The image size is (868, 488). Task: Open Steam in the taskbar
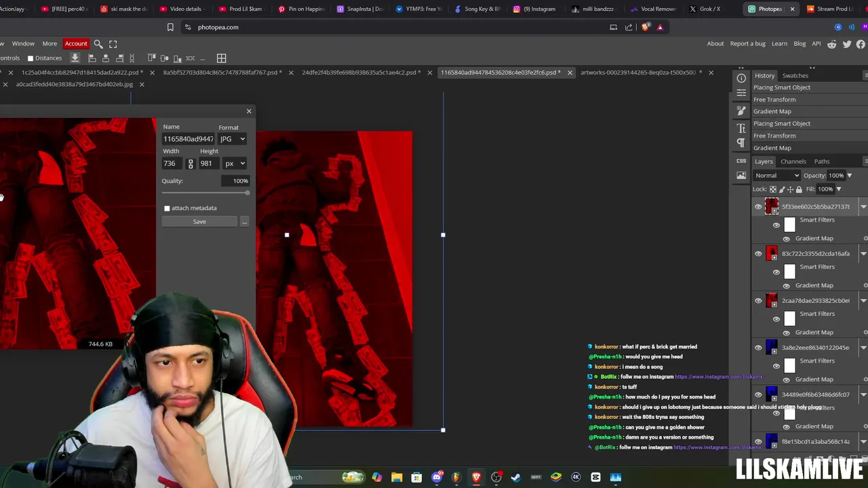(516, 477)
